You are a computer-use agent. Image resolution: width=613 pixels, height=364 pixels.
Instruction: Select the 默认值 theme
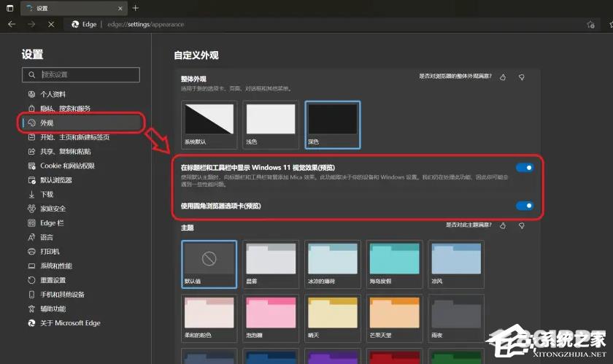[209, 264]
